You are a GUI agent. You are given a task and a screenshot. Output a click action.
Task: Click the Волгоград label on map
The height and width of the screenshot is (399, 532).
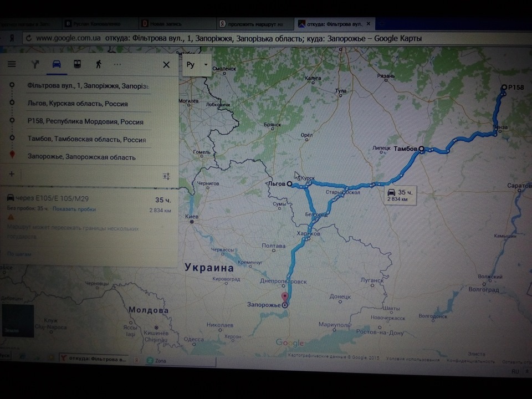(x=483, y=289)
